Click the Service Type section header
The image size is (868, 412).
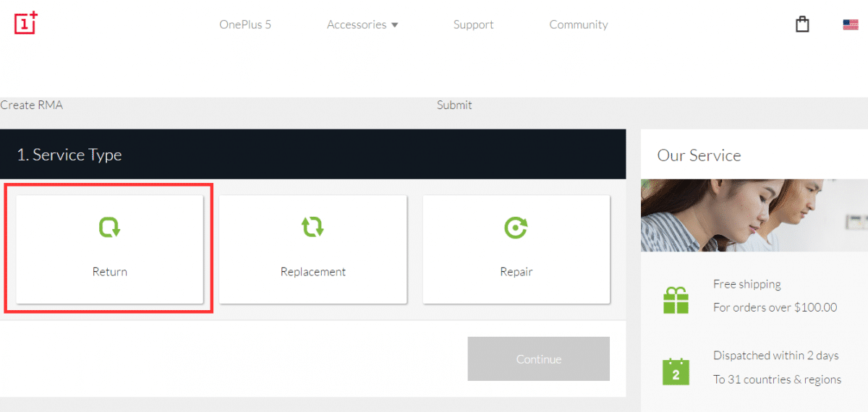tap(69, 155)
